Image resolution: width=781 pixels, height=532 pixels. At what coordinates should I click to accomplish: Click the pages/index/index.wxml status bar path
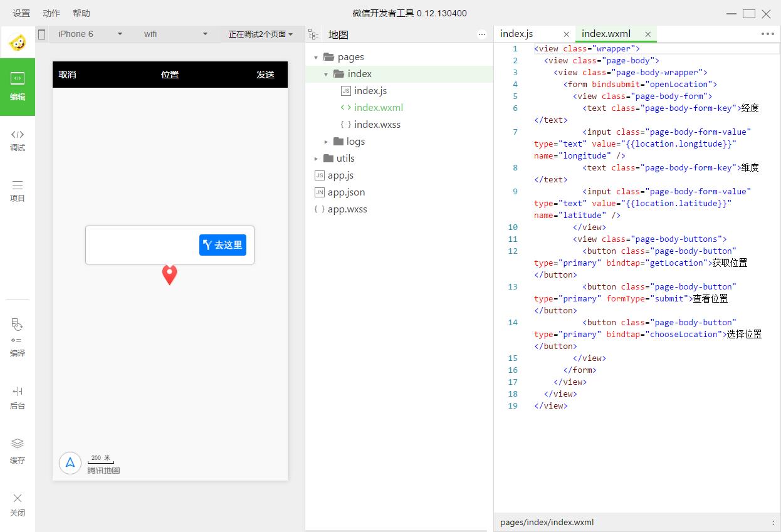point(547,522)
